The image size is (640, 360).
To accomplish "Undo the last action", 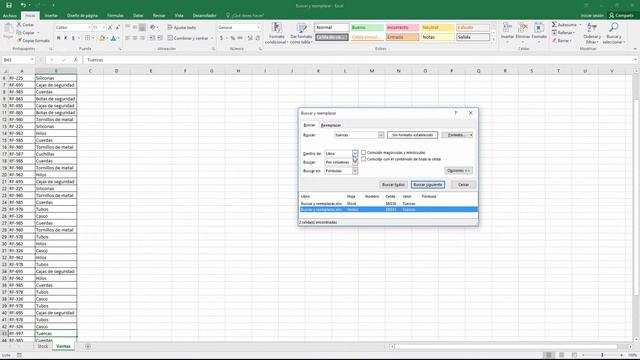I will (23, 5).
